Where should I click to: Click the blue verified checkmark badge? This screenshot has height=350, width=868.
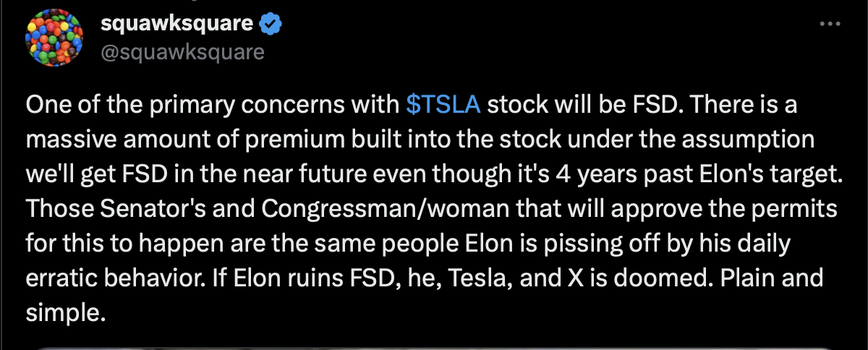pos(271,24)
